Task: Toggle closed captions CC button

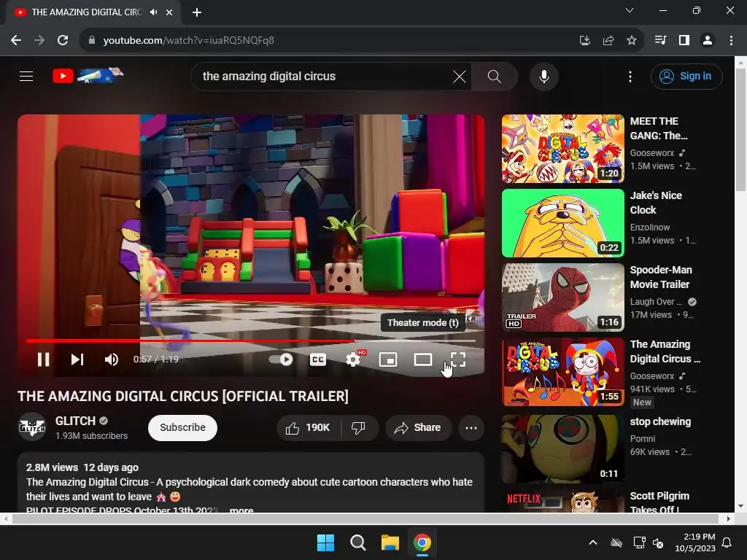Action: point(318,359)
